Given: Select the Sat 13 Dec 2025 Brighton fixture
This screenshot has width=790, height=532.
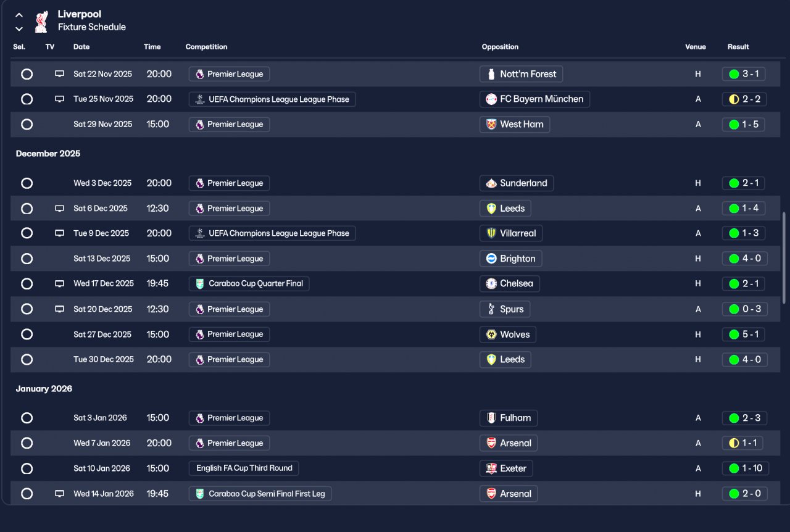Looking at the screenshot, I should 27,259.
